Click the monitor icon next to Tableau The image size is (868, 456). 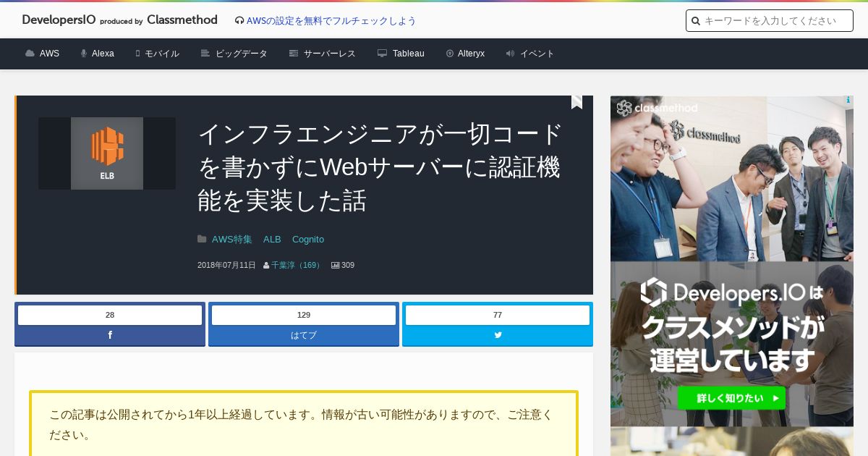tap(383, 54)
